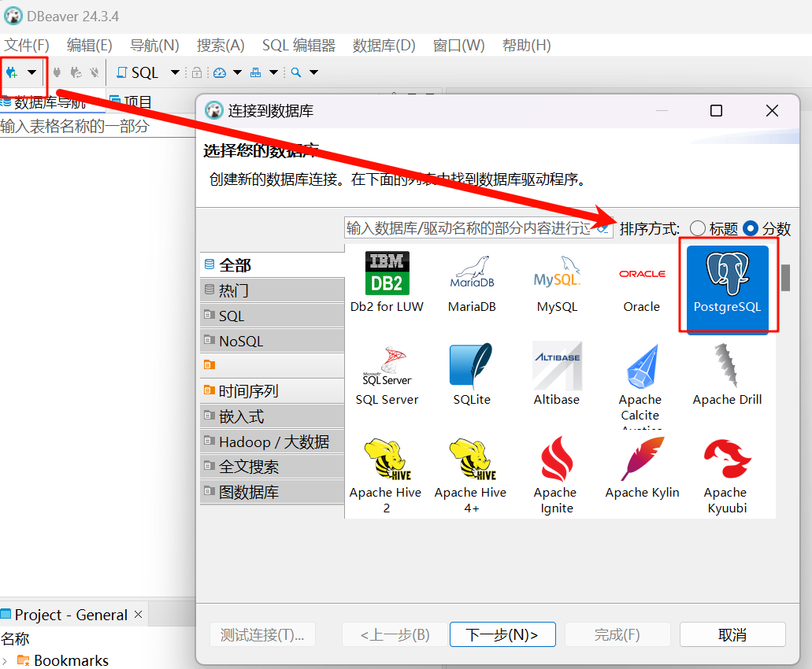Click the new database connection plug icon

pos(12,72)
